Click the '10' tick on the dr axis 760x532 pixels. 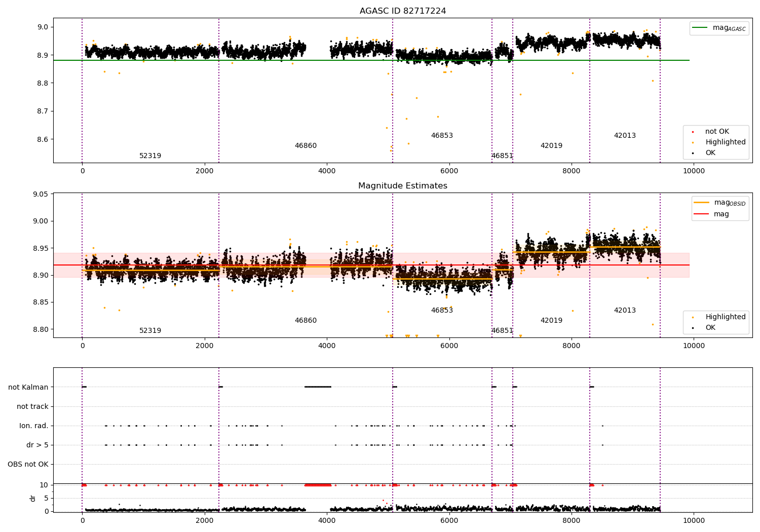pos(44,485)
